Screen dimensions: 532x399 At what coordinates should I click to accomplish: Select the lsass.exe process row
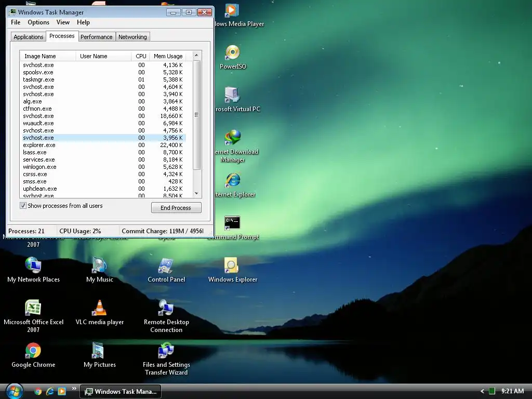tap(104, 152)
